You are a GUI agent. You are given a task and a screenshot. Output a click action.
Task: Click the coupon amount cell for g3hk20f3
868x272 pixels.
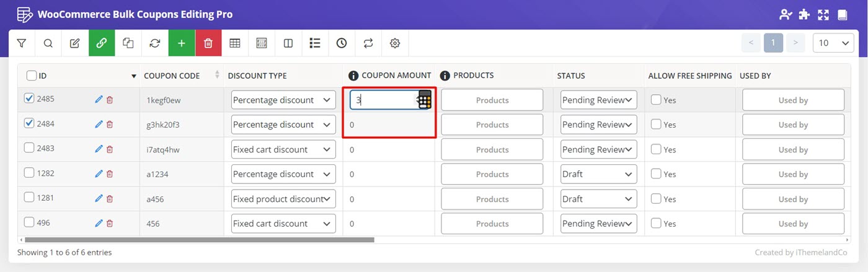[x=389, y=125]
